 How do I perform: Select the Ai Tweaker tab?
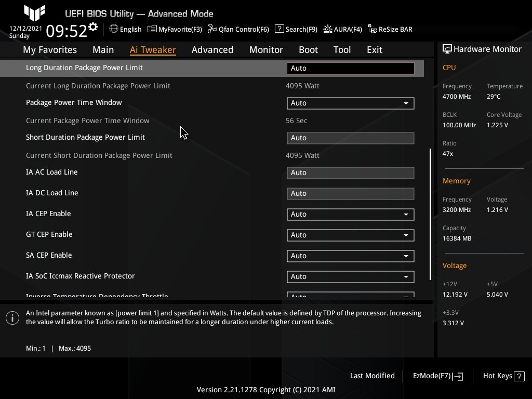[x=153, y=50]
